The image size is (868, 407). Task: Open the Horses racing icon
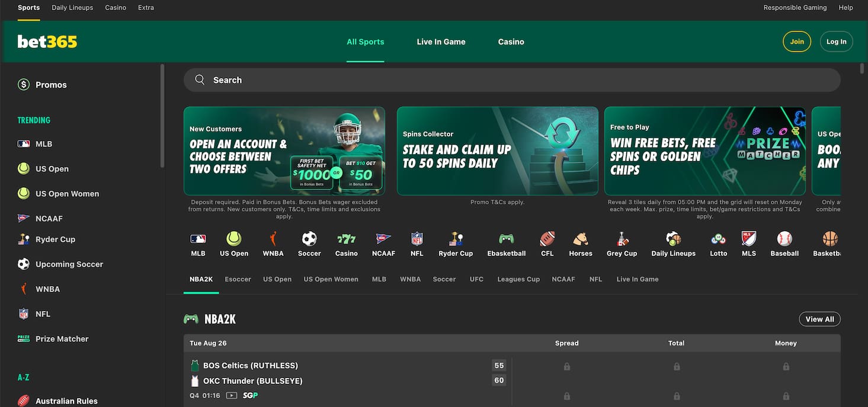[x=581, y=239]
